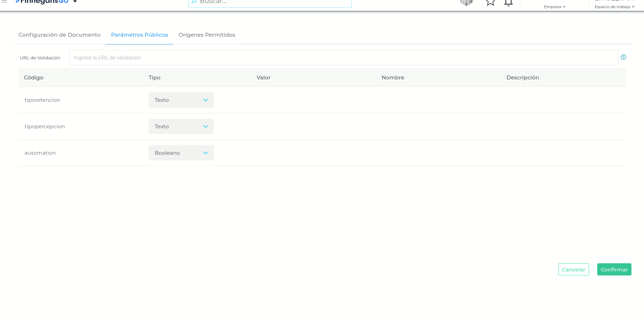Focus the URL de Validación input
Viewport: 644px width, 324px height.
344,58
